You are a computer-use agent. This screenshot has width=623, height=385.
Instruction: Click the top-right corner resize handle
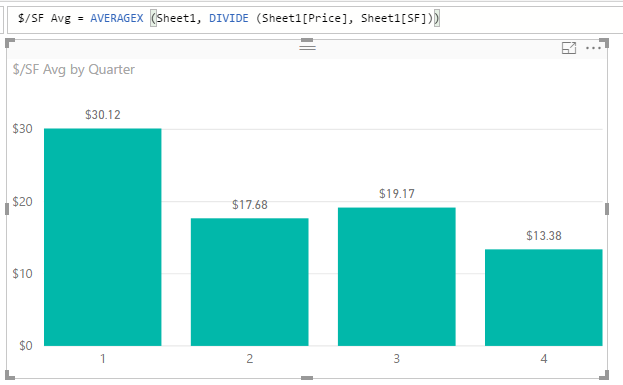pyautogui.click(x=604, y=43)
